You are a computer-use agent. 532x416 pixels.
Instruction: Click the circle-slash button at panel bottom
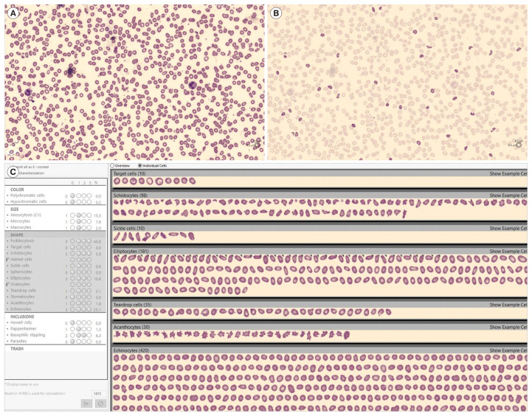tap(100, 403)
